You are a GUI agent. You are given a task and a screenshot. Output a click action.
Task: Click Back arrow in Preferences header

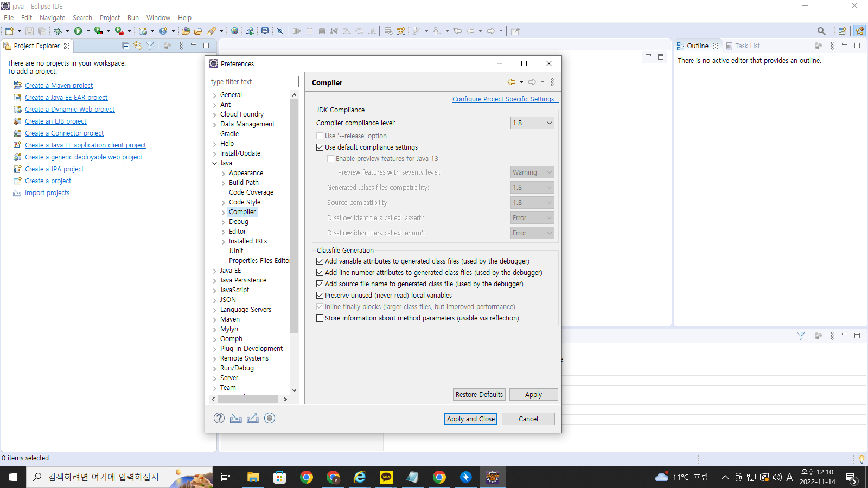[512, 82]
